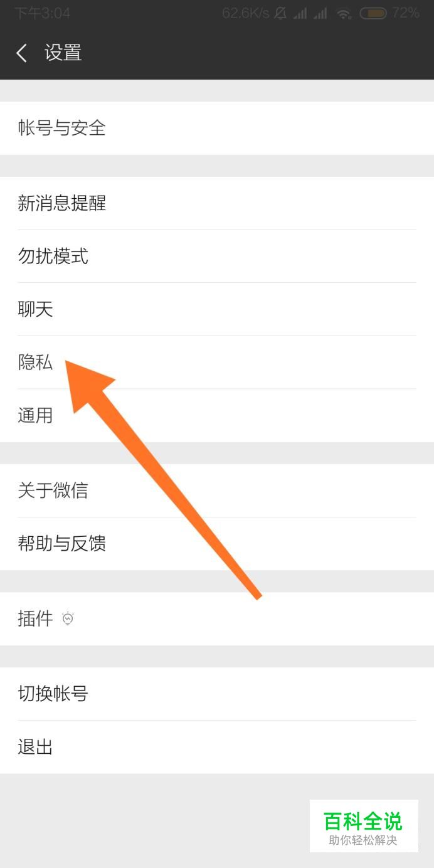Tap the Wi-Fi status icon
This screenshot has width=434, height=868.
(344, 13)
